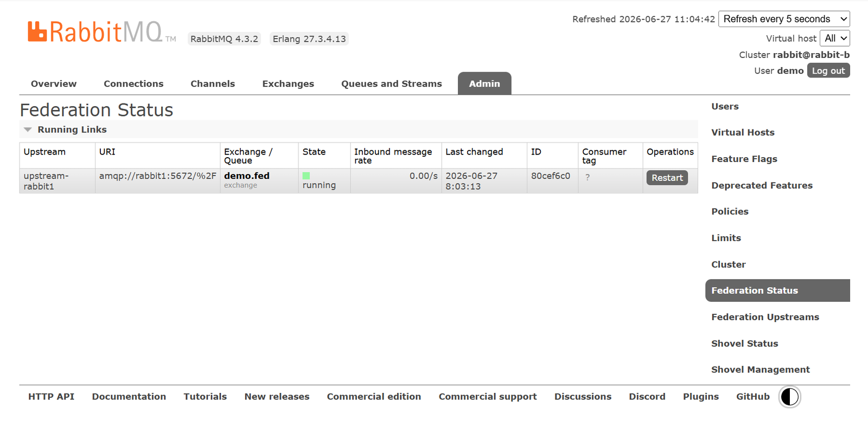
Task: Open the Cluster admin page
Action: click(x=729, y=264)
